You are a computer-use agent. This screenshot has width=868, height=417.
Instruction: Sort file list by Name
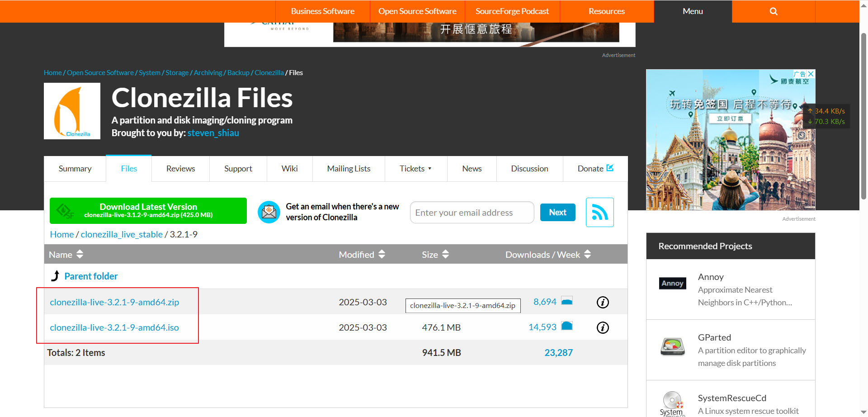(x=66, y=255)
